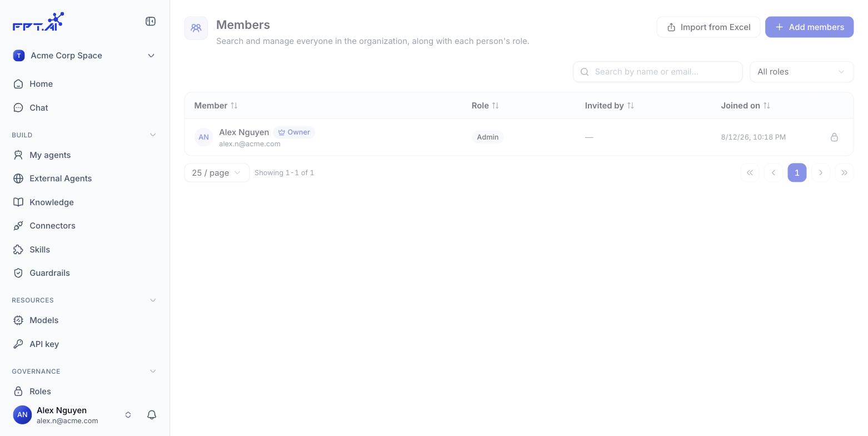Open the Knowledge section
Screen dimensions: 868x436
pyautogui.click(x=84, y=202)
